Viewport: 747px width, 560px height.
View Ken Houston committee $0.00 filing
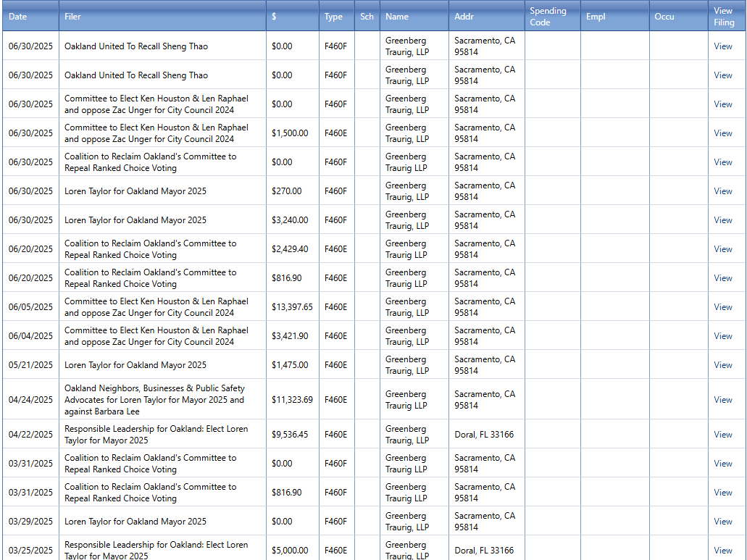point(722,104)
